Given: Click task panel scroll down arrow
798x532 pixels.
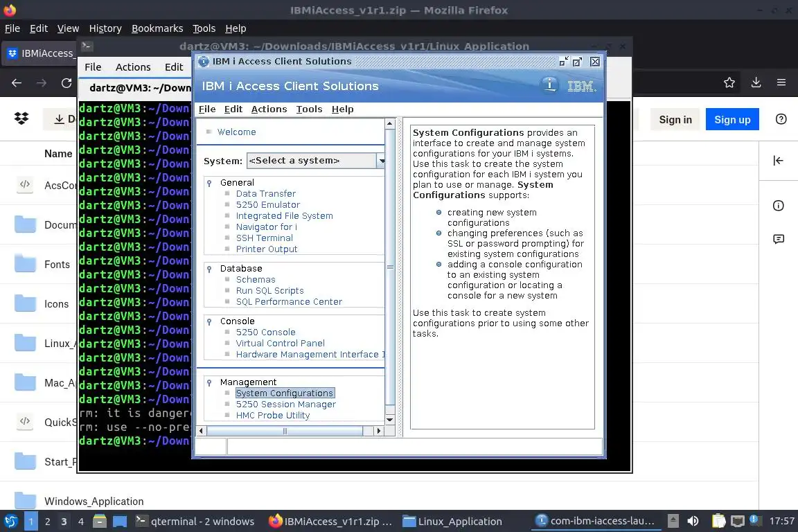Looking at the screenshot, I should 390,420.
